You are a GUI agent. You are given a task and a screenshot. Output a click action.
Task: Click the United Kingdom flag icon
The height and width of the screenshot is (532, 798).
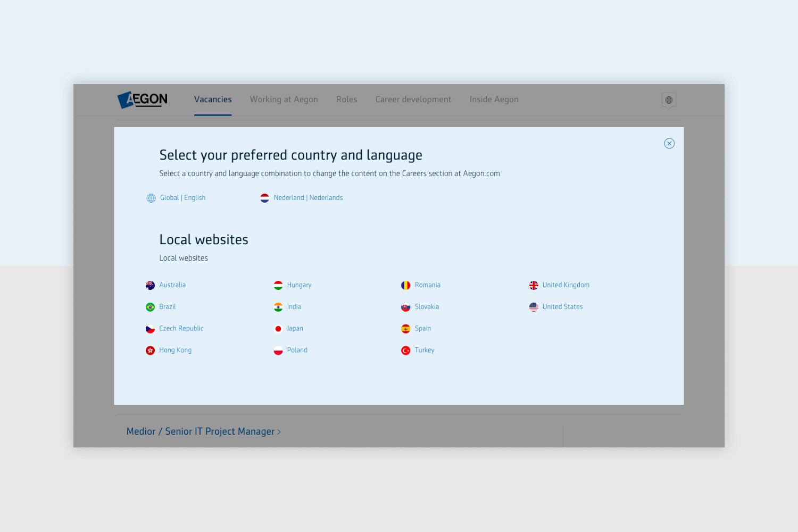pos(534,286)
